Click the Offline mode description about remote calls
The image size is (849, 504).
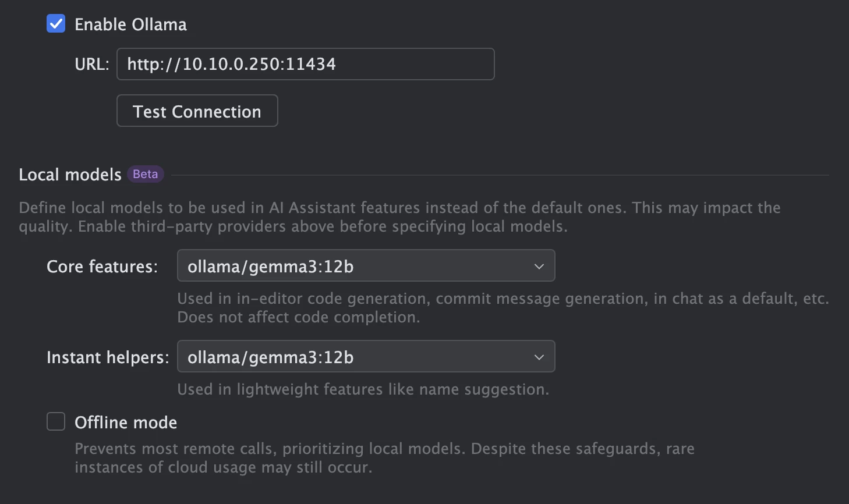[384, 458]
